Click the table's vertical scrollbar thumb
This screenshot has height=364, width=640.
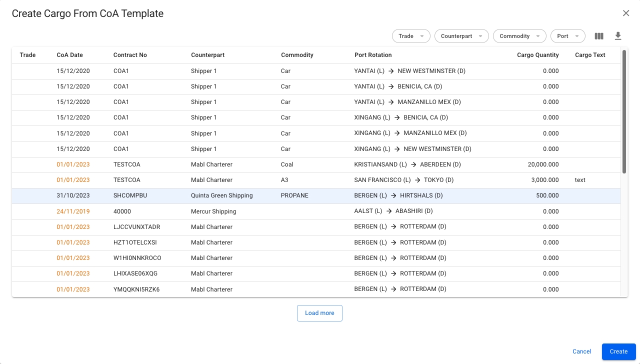tap(624, 111)
